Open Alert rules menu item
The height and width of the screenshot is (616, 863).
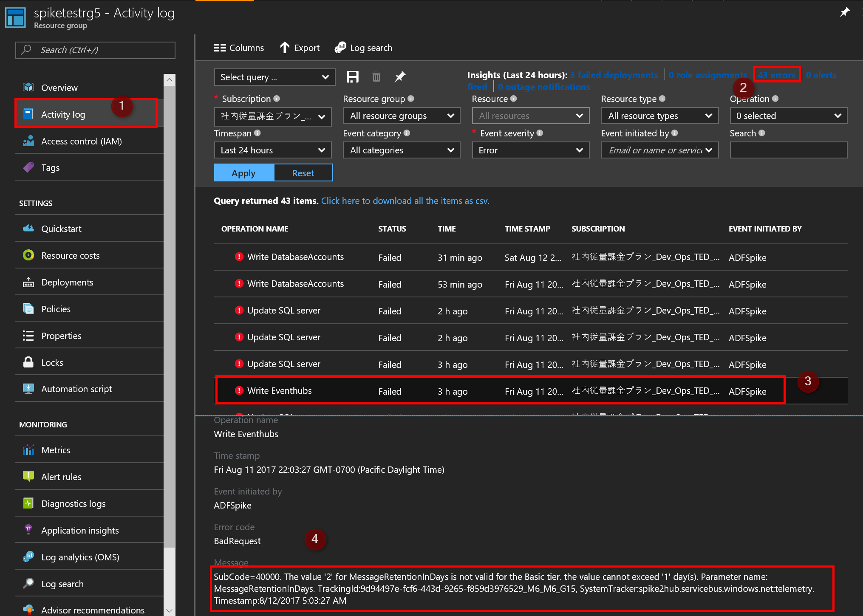click(x=89, y=477)
